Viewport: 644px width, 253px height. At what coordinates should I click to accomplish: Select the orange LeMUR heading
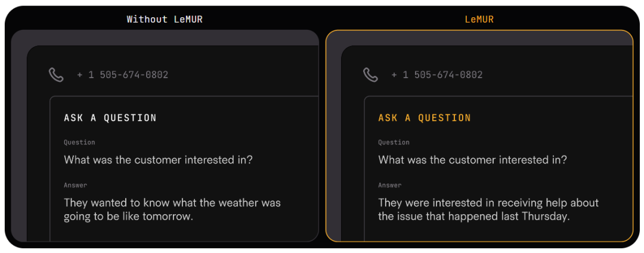pyautogui.click(x=479, y=19)
